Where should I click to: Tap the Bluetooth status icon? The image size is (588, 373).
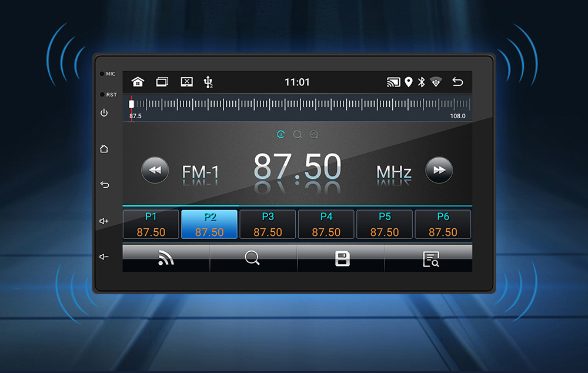pos(421,82)
